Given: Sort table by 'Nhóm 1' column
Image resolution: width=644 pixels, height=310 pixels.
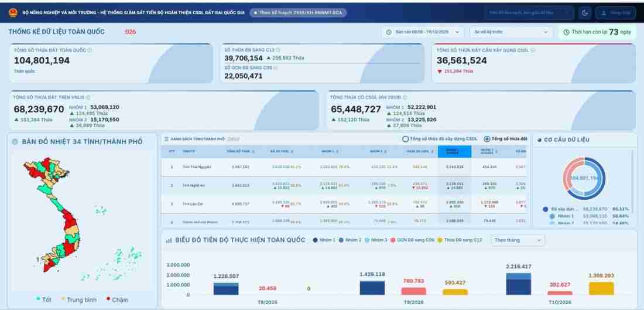Looking at the screenshot, I should pos(330,152).
